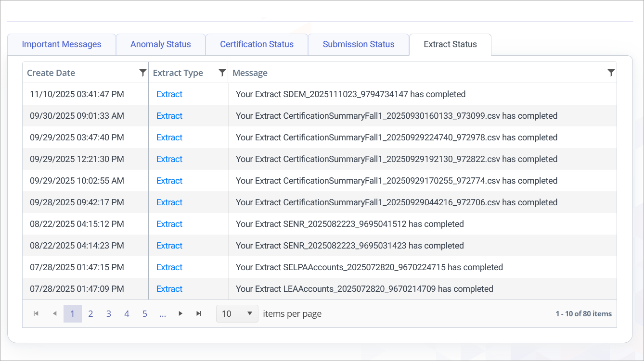Open the Create Date column filter

142,72
